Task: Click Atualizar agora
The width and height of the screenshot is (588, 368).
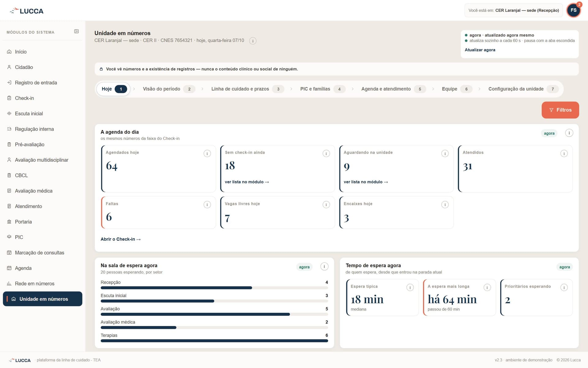Action: coord(480,50)
